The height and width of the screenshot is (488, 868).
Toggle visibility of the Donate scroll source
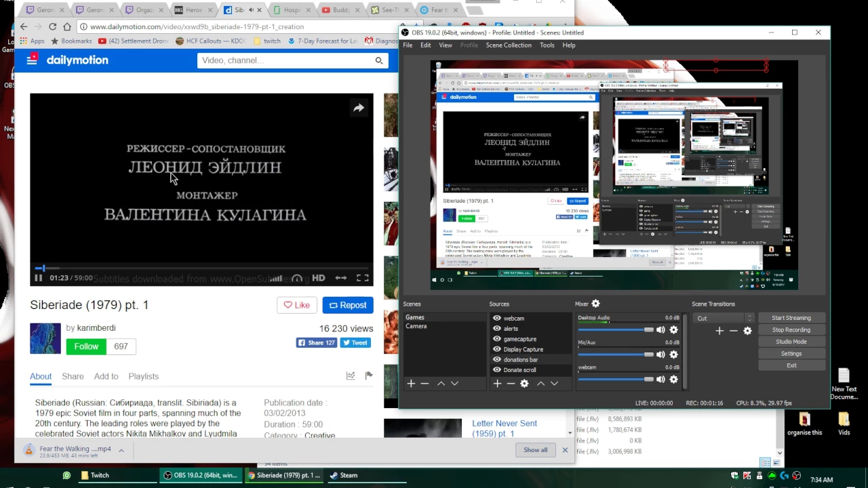pyautogui.click(x=497, y=370)
